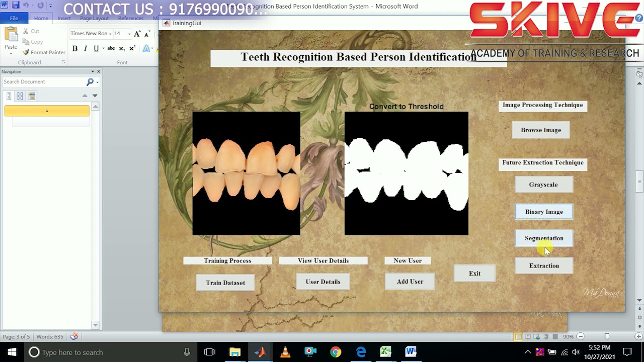Open VLC media player from the taskbar
Image resolution: width=644 pixels, height=362 pixels.
(285, 352)
